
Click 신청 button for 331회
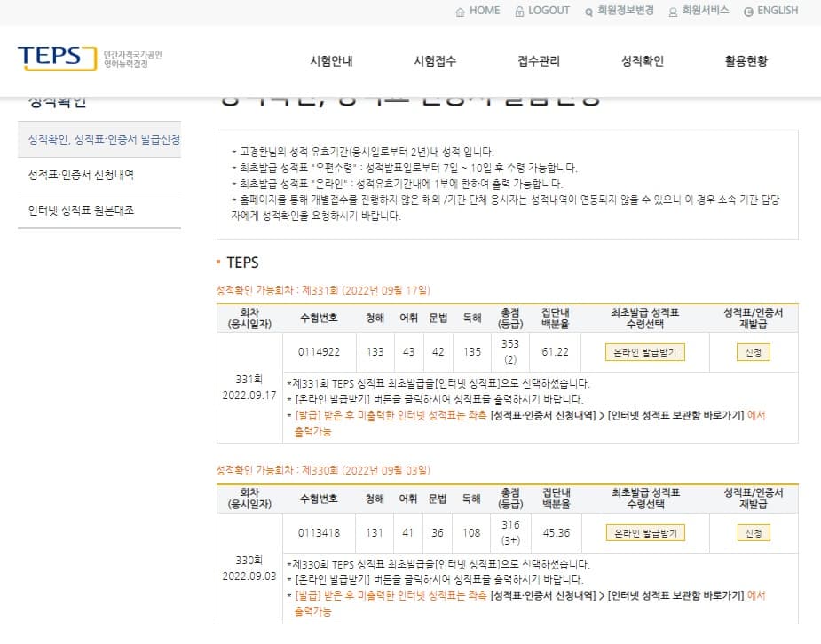click(753, 353)
